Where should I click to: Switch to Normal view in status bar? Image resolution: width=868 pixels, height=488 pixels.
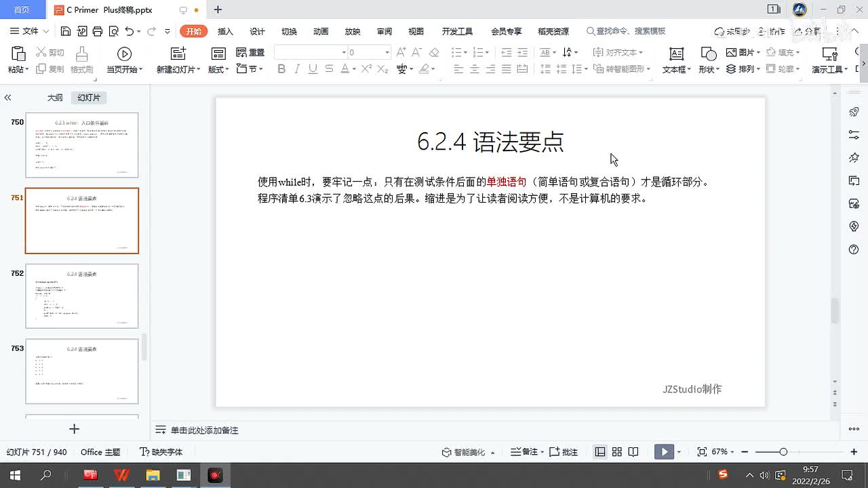(600, 452)
